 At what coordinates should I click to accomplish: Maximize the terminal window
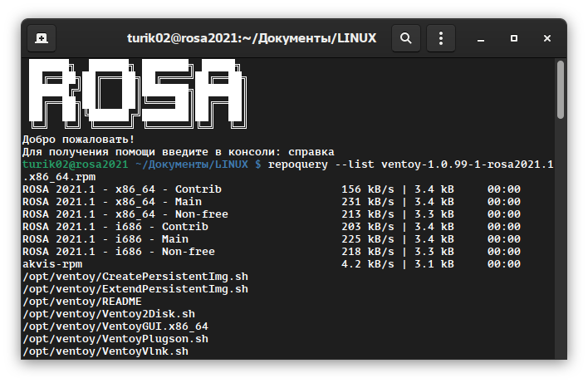(515, 38)
